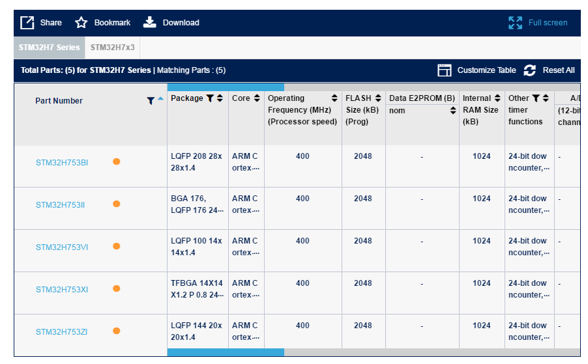
Task: Click the Reset All label
Action: pos(559,70)
